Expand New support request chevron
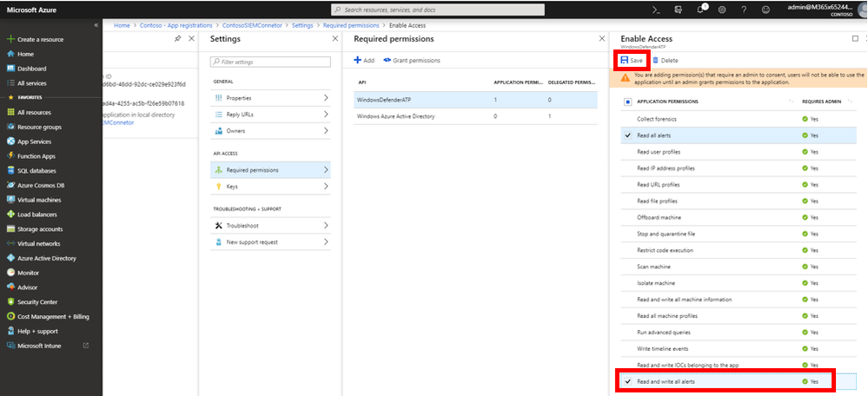 [x=326, y=241]
